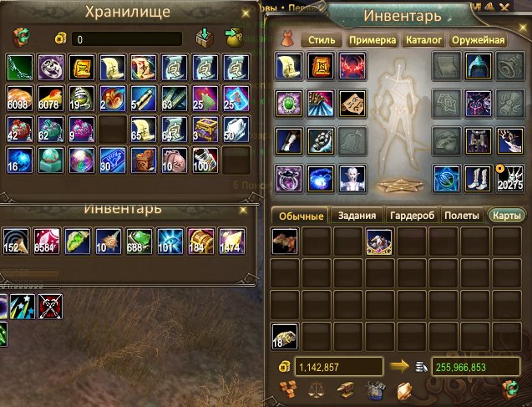Click the storage gold amount field showing 0
The height and width of the screenshot is (407, 532).
[x=127, y=39]
